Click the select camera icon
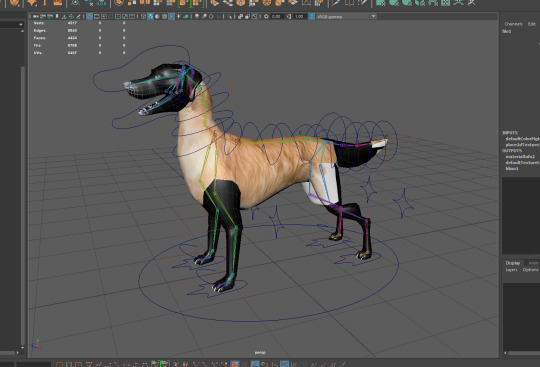The width and height of the screenshot is (540, 367). (x=35, y=16)
